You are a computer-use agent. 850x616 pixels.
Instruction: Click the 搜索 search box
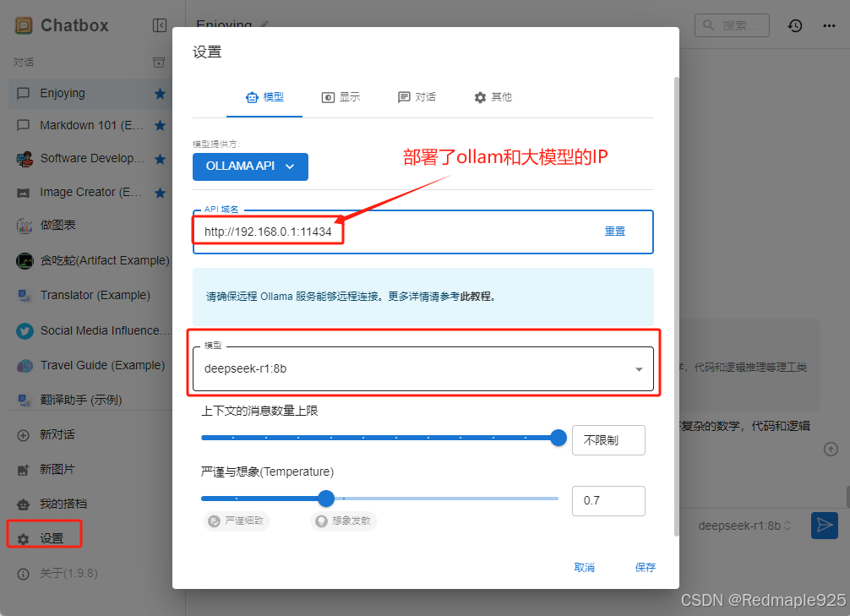(x=732, y=25)
